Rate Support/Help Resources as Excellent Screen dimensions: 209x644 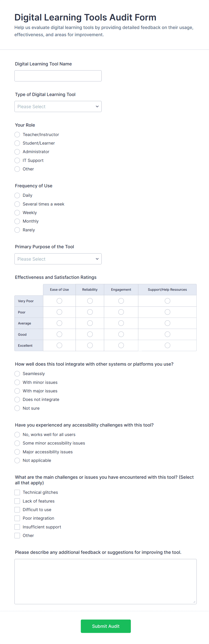(167, 345)
